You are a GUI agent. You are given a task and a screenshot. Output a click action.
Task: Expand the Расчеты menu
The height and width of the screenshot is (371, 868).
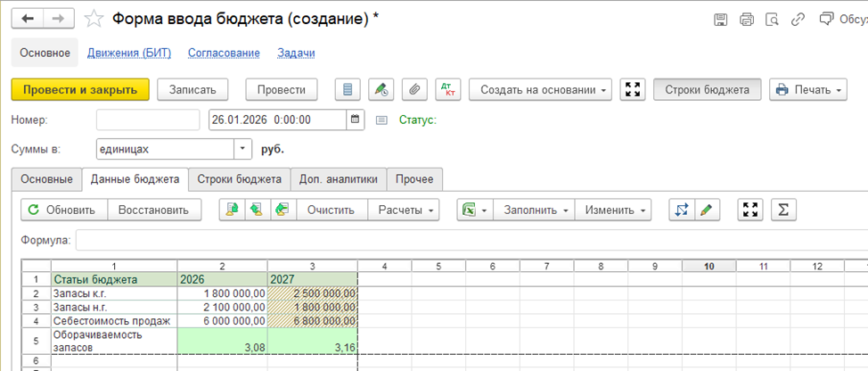click(x=405, y=210)
